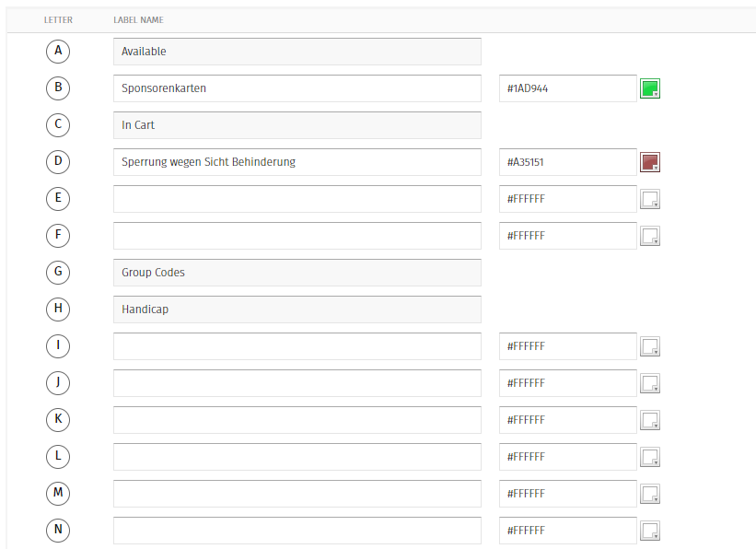756x549 pixels.
Task: Focus the empty label field for row J
Action: 297,383
